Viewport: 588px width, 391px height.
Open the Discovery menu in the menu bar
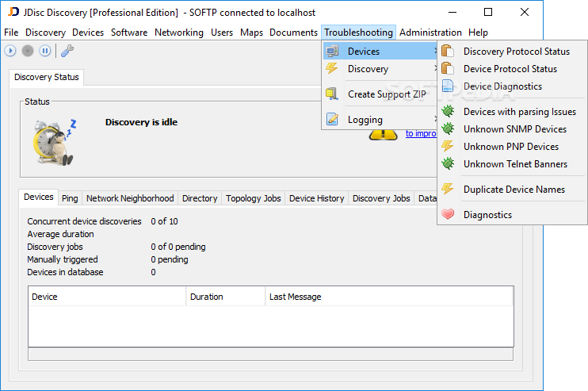tap(45, 33)
